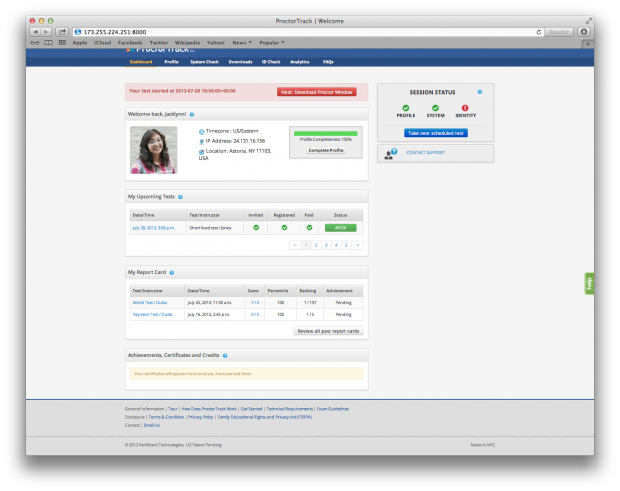The height and width of the screenshot is (491, 620).
Task: Click help icon beside Achievements, Certificates and Credits
Action: tap(224, 355)
